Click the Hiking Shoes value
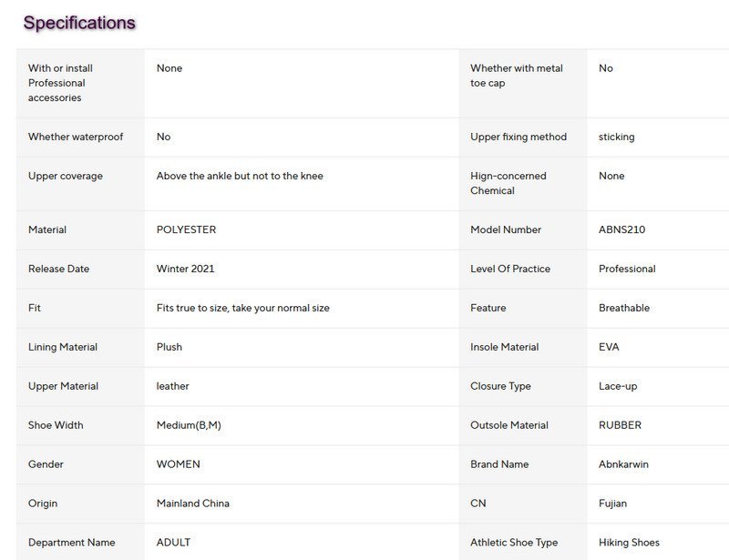729x560 pixels. click(x=629, y=542)
